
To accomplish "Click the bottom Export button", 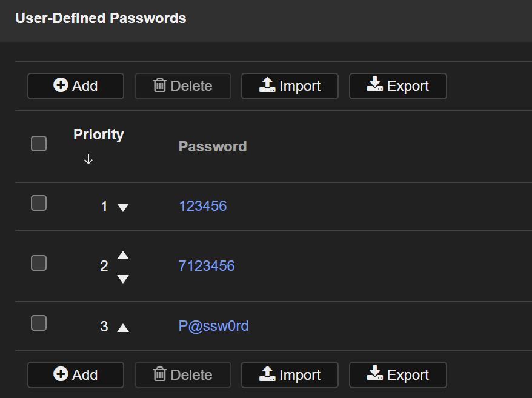I will pyautogui.click(x=398, y=375).
